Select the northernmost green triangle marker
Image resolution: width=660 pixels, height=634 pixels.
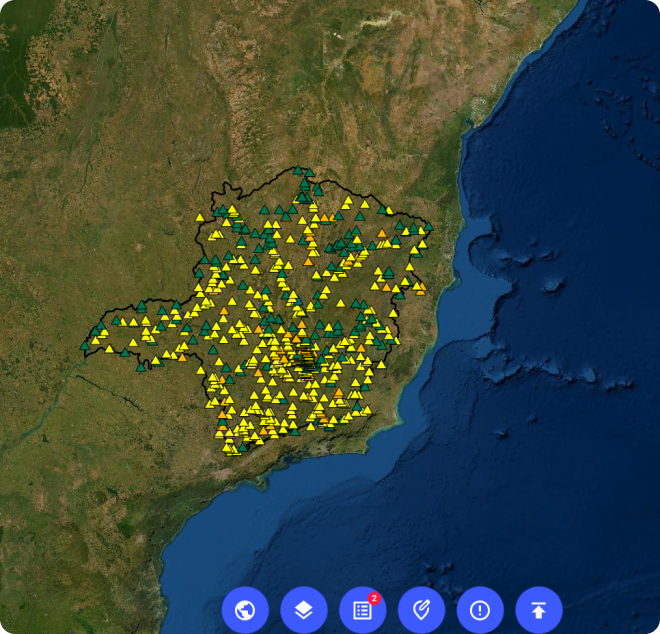click(x=299, y=171)
